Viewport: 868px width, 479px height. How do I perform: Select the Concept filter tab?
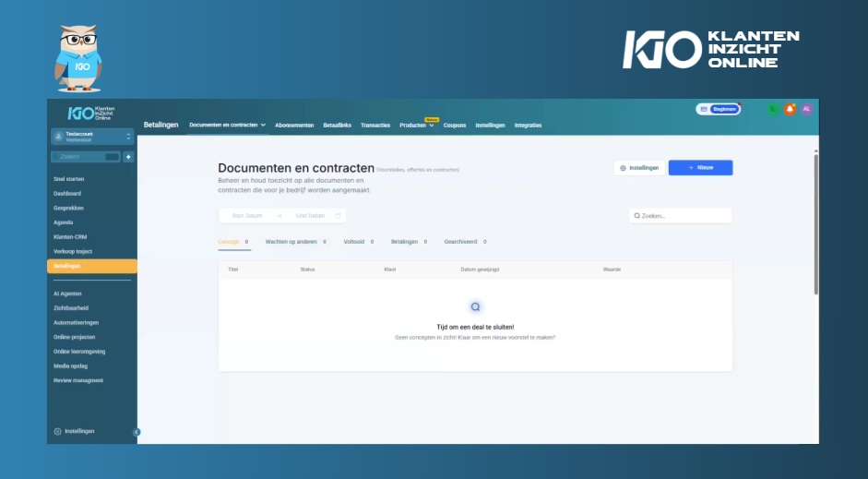coord(233,242)
